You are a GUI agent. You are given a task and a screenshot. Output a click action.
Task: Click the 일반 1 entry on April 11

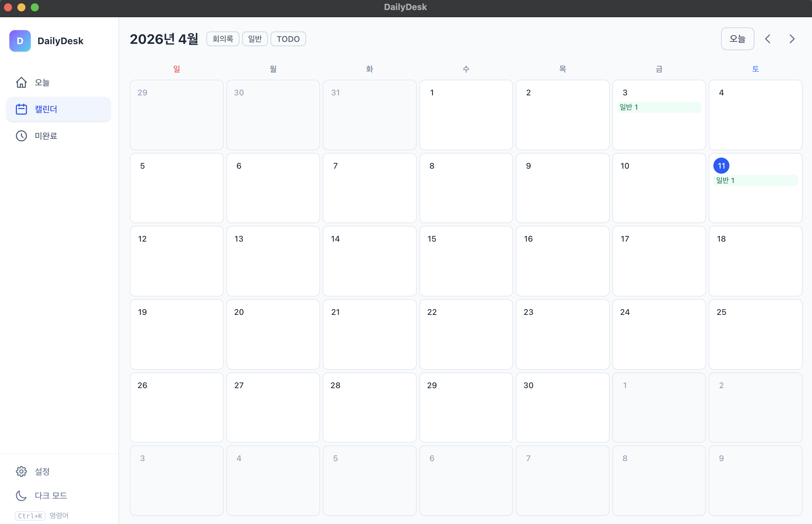point(755,180)
